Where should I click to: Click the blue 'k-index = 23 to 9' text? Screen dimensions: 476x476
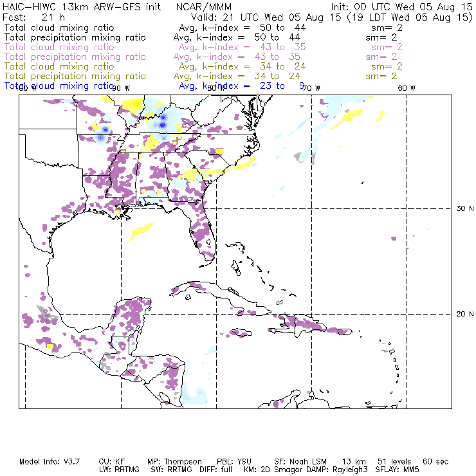click(253, 86)
